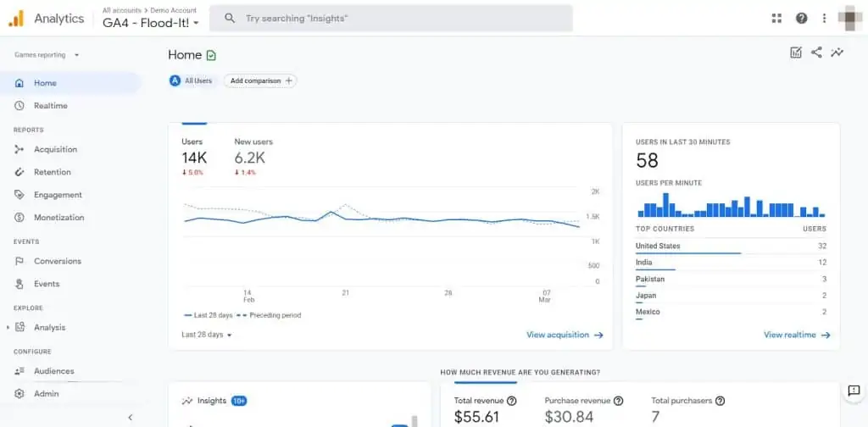Click the Analysis icon in sidebar
The width and height of the screenshot is (868, 427).
tap(20, 327)
